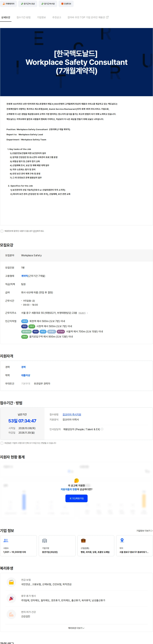This screenshot has width=153, height=644.
Task: Click the 경력 requirement value
Action: [x=23, y=367]
